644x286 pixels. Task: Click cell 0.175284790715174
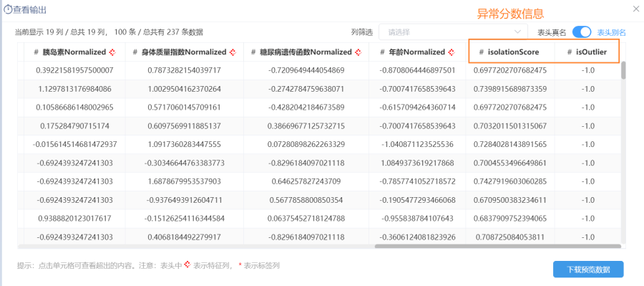74,126
